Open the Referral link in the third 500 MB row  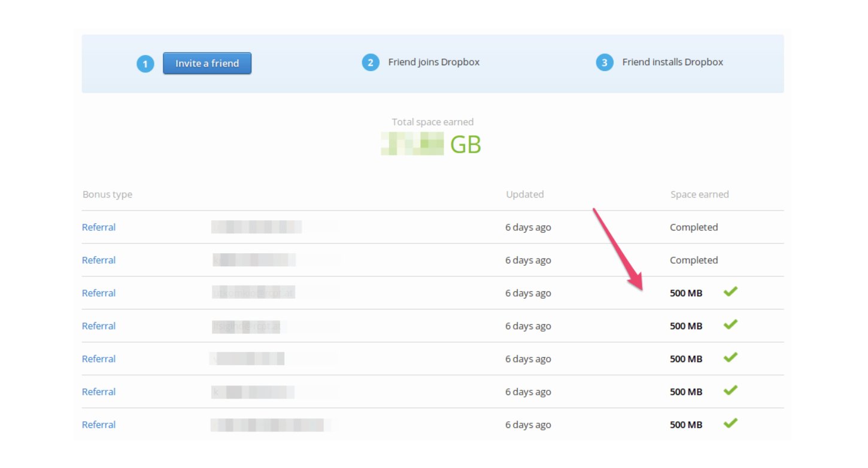99,359
